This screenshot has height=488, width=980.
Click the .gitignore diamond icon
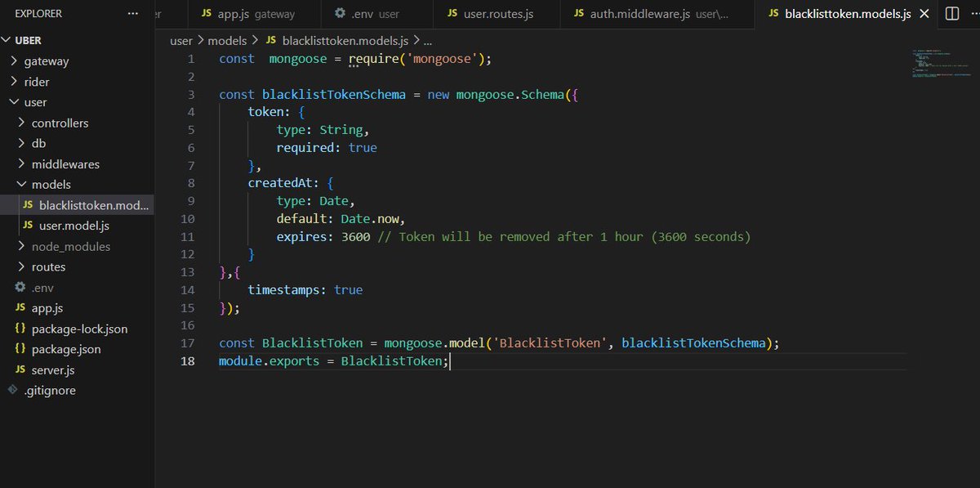(x=12, y=391)
